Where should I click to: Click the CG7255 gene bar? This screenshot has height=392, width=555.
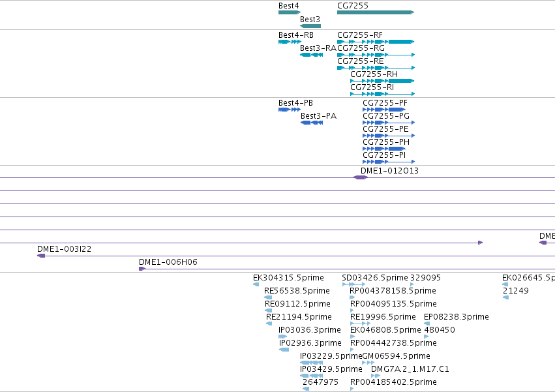(x=376, y=12)
